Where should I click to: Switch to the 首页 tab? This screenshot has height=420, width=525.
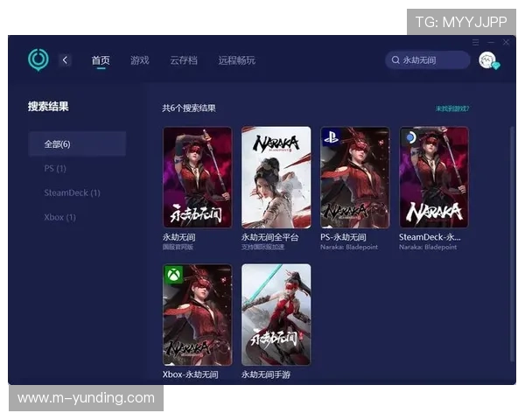101,60
